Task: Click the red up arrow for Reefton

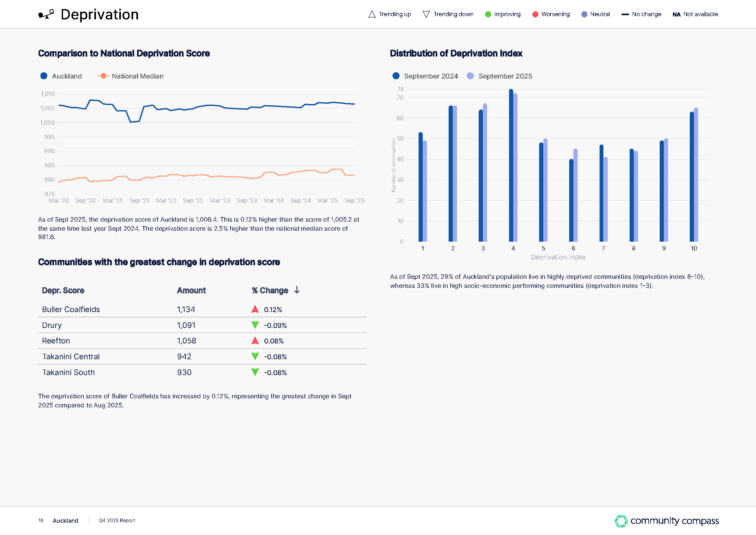Action: point(255,341)
